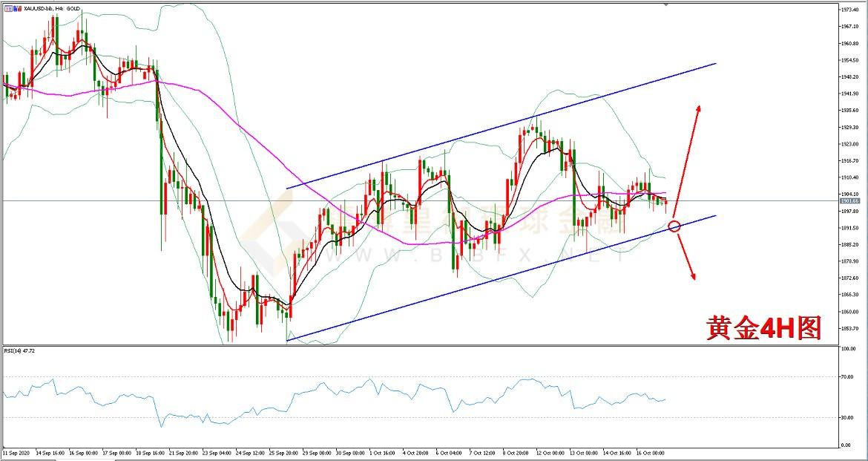The height and width of the screenshot is (461, 868).
Task: Click the XAUUSD-bib, H4: GOLD title text
Action: pos(52,9)
